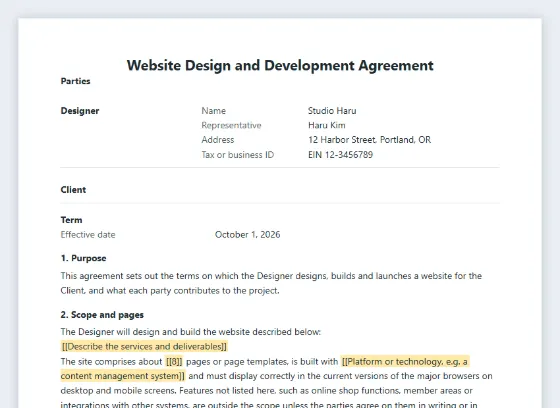
Task: Click the Platform or technology placeholder field
Action: tap(405, 362)
